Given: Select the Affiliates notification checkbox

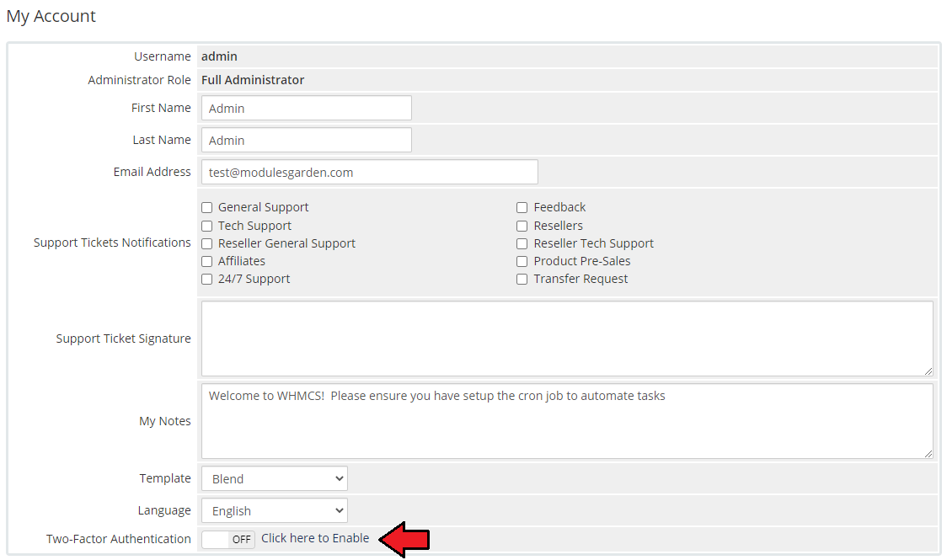Looking at the screenshot, I should click(x=207, y=261).
